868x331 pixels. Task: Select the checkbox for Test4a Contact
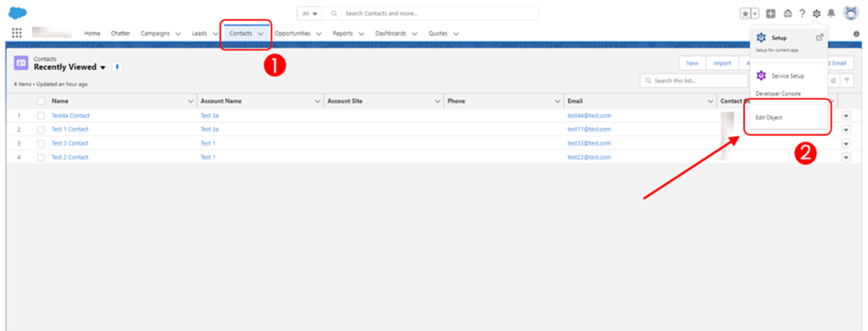tap(41, 116)
